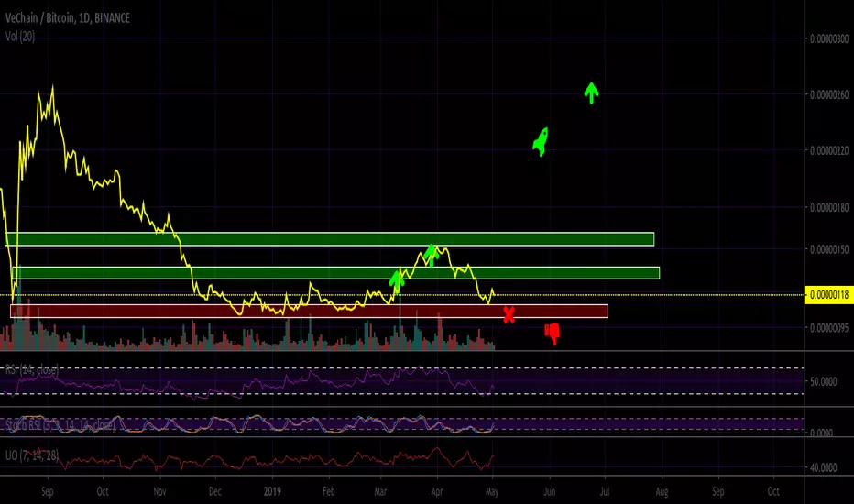Viewport: 854px width, 504px height.
Task: Select the green arrow above the March breakout
Action: tap(397, 281)
